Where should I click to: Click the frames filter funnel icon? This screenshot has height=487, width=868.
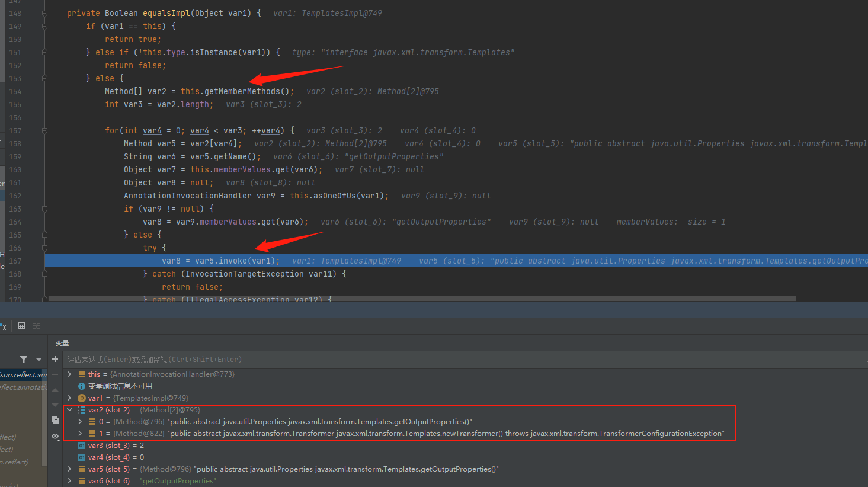tap(24, 360)
